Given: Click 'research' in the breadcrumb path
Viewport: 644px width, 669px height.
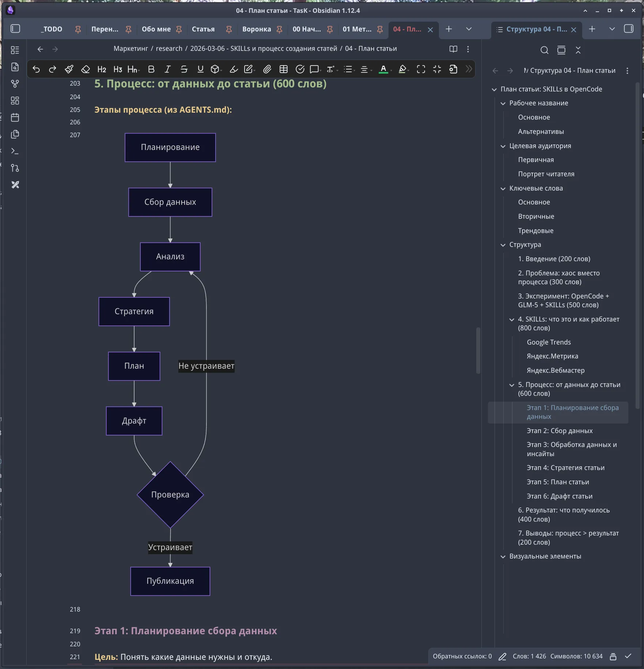Looking at the screenshot, I should (169, 49).
